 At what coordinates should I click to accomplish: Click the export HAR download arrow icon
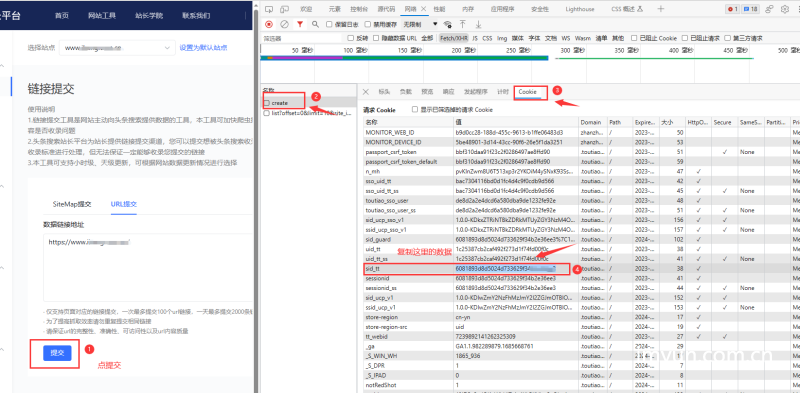coord(478,24)
